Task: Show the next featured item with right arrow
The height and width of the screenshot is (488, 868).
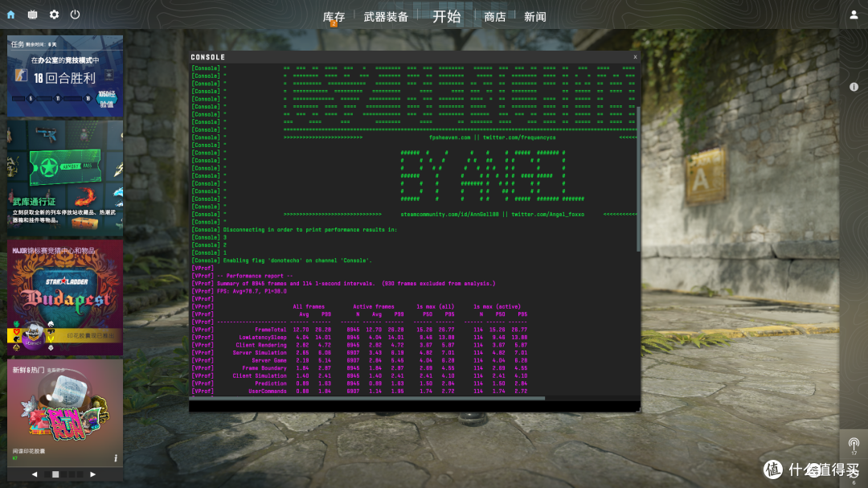Action: (x=92, y=474)
